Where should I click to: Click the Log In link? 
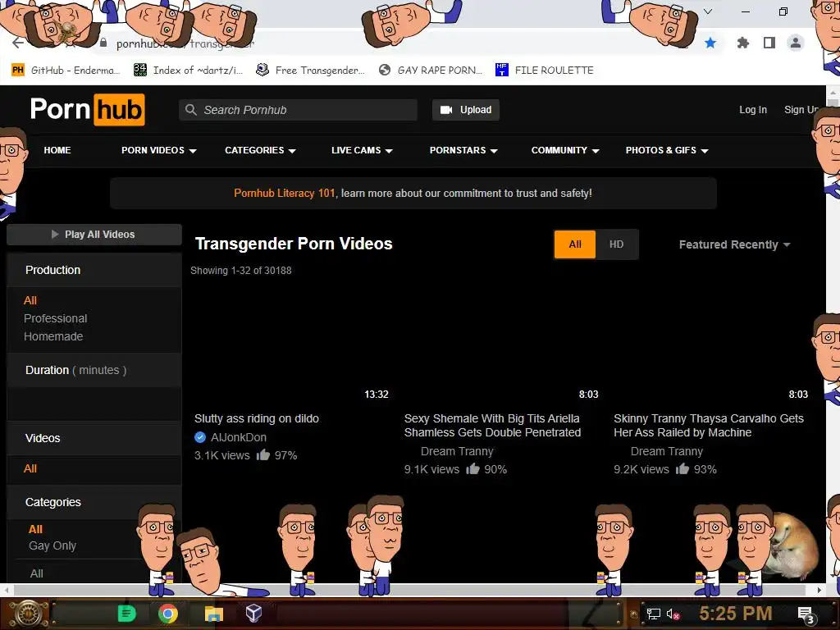tap(753, 110)
